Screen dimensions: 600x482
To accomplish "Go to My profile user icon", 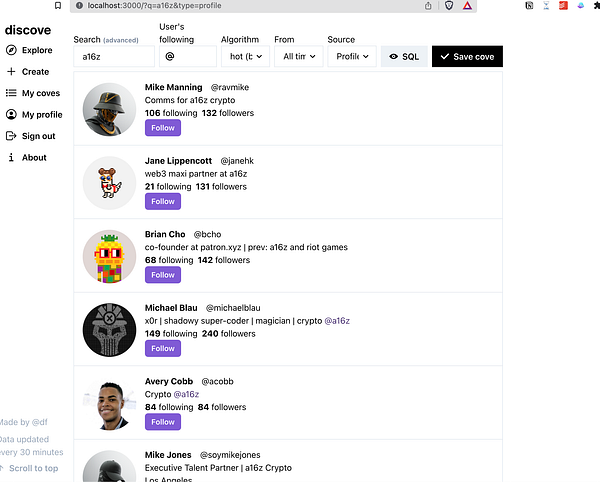I will click(11, 115).
